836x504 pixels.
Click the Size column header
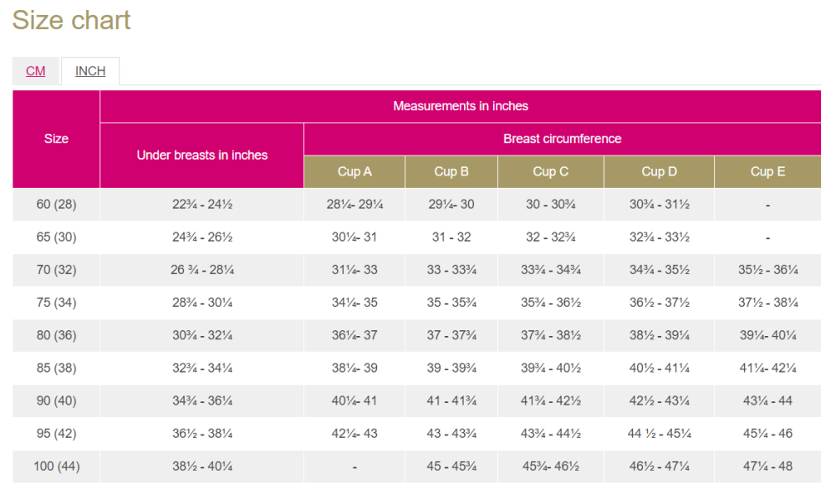coord(56,139)
